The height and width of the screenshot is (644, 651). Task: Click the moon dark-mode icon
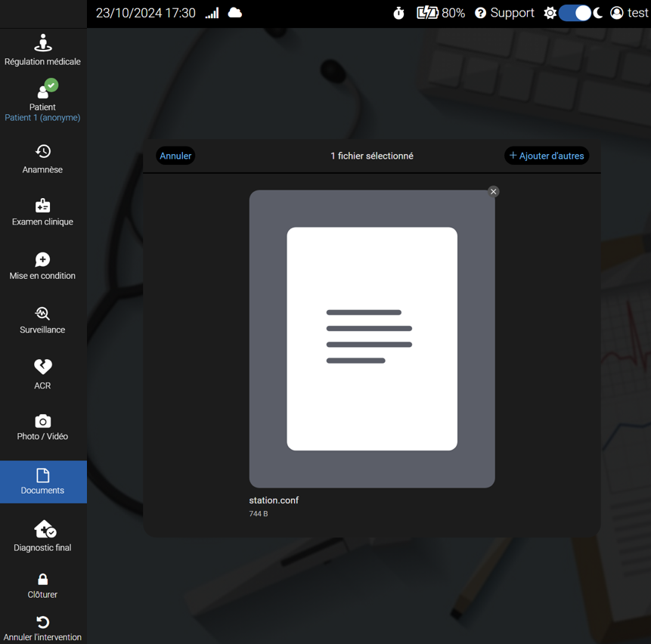(598, 13)
